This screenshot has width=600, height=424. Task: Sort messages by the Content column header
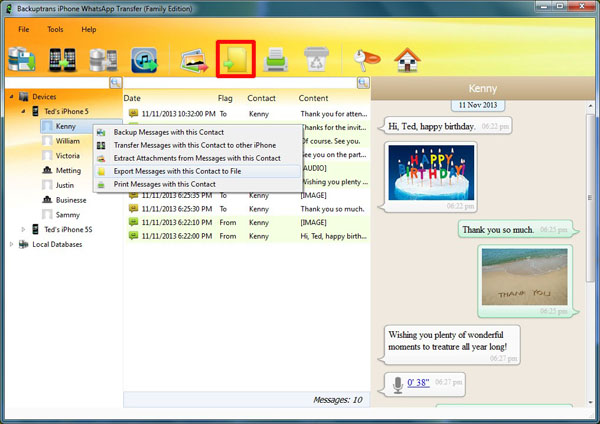[313, 98]
